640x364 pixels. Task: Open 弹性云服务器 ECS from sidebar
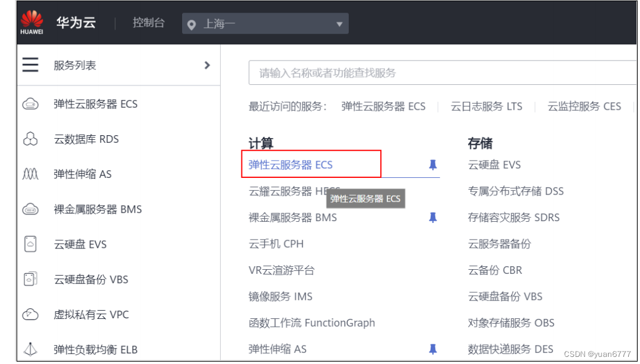tap(95, 104)
